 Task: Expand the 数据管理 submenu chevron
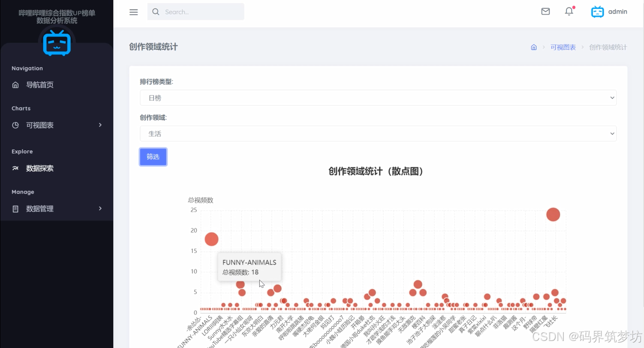100,208
